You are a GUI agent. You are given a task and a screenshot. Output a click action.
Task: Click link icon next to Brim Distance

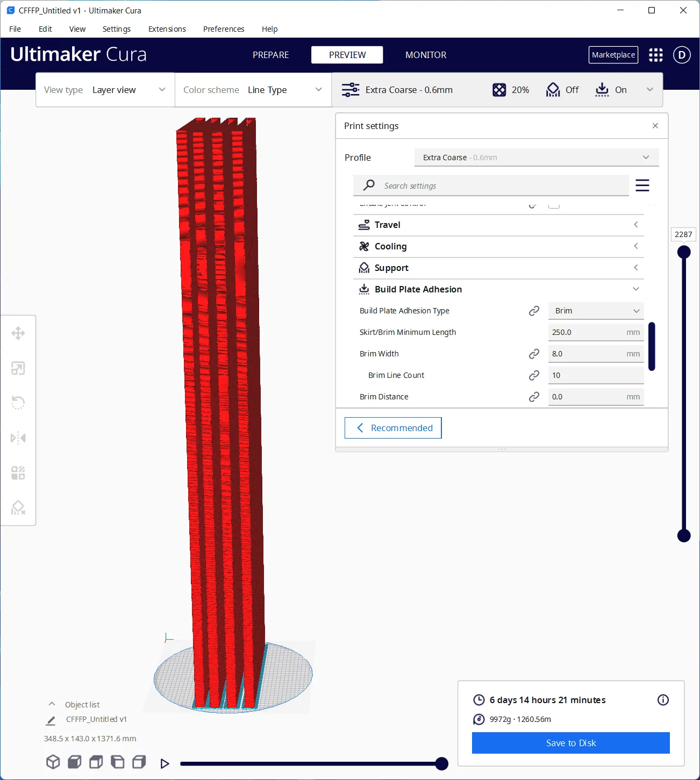click(534, 397)
